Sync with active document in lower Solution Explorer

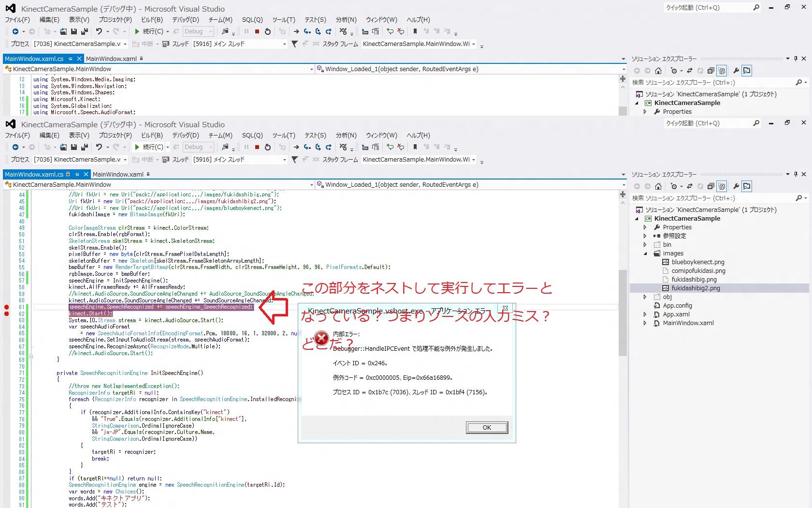pos(690,186)
